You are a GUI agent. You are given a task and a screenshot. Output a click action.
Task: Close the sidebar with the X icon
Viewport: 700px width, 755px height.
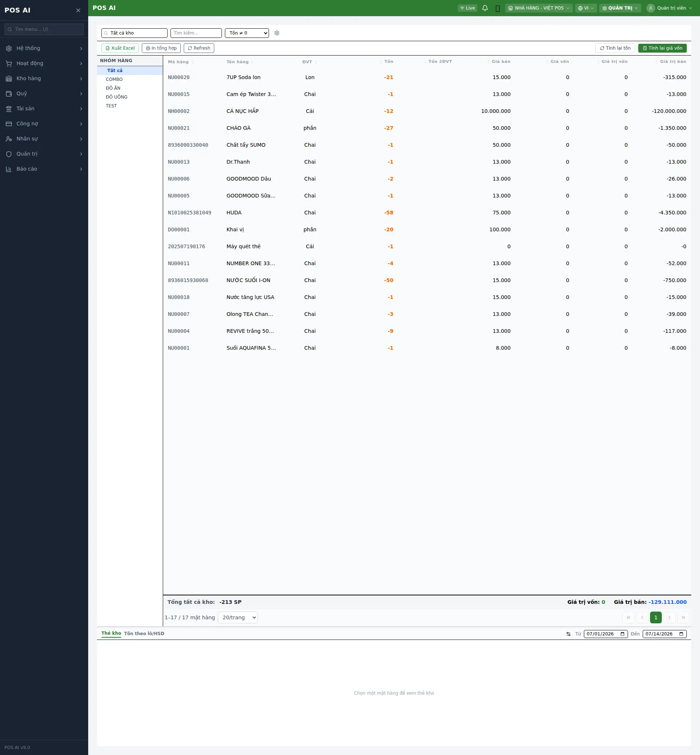pos(78,10)
